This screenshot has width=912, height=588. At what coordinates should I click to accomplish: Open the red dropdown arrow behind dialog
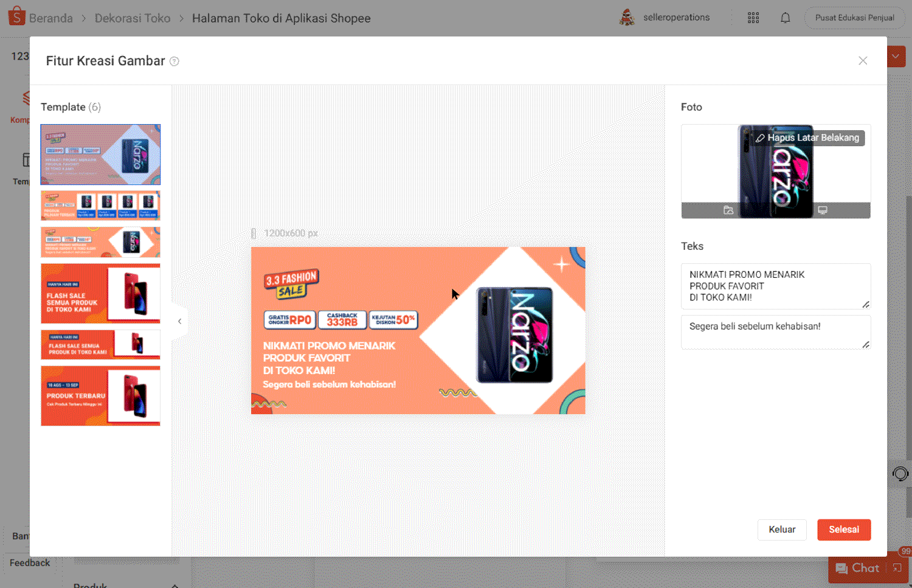point(896,57)
